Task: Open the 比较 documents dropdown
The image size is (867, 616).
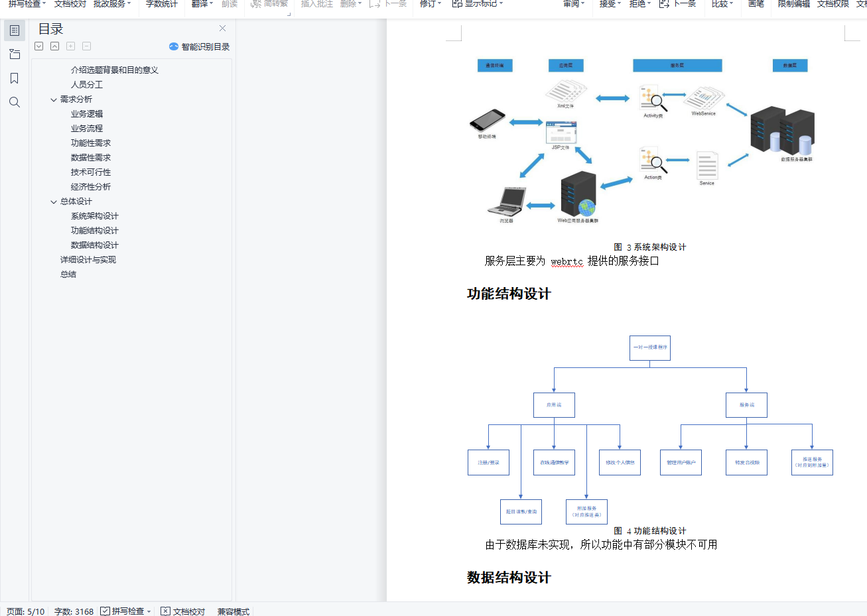Action: pos(722,4)
